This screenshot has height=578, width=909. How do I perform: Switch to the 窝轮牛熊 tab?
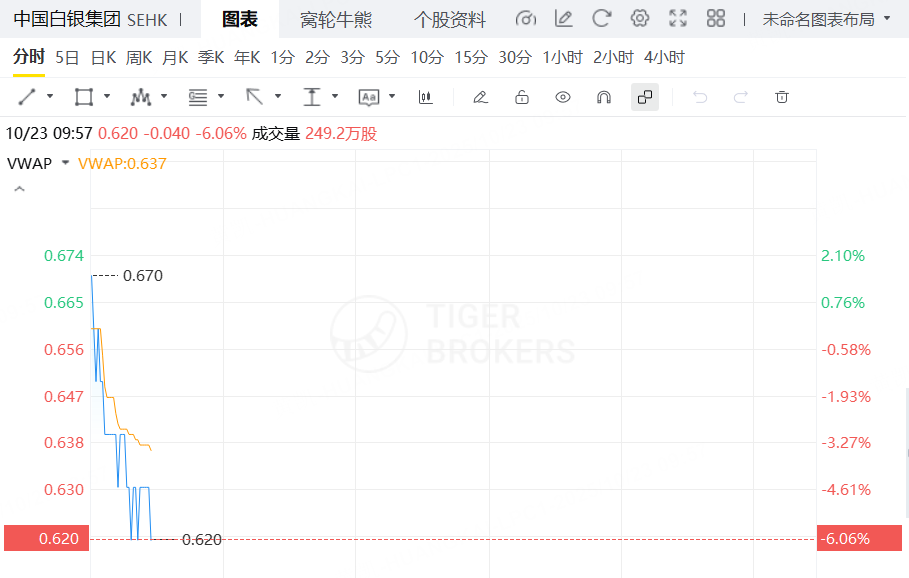[336, 19]
